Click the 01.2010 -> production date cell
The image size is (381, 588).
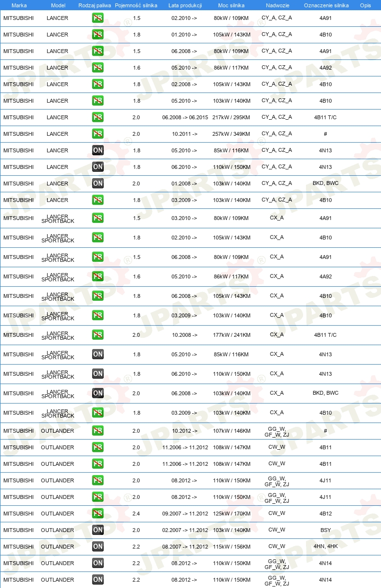184,35
